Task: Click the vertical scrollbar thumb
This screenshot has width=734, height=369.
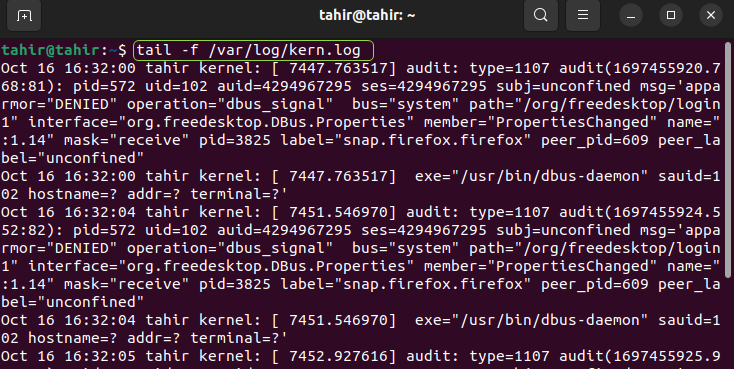Action: click(727, 159)
